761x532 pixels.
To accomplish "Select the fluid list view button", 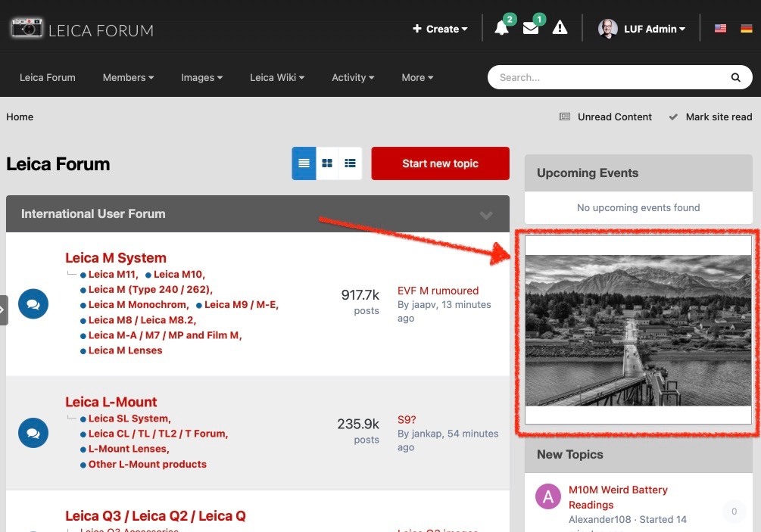I will [x=350, y=163].
